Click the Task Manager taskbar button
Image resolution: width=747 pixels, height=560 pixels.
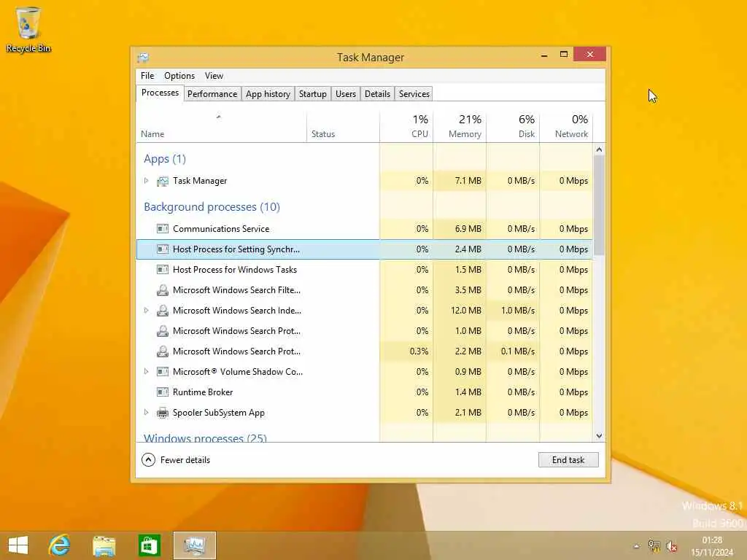coord(194,545)
